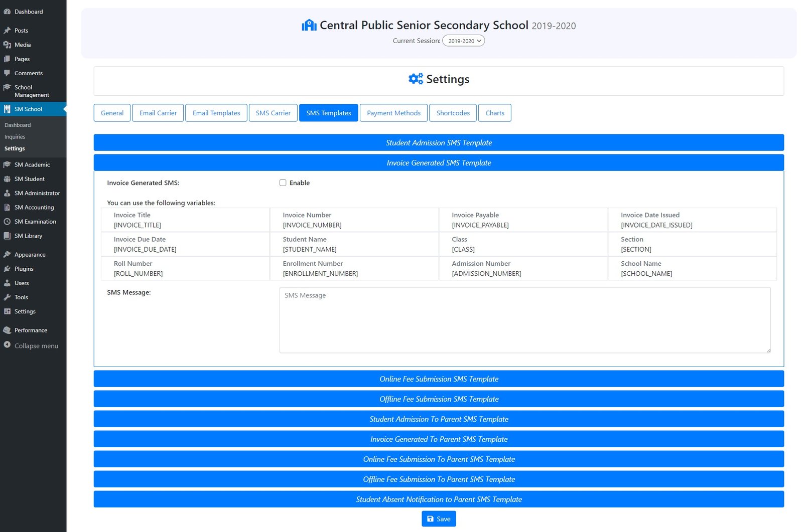Expand the Offline Fee Submission SMS Template

point(439,399)
